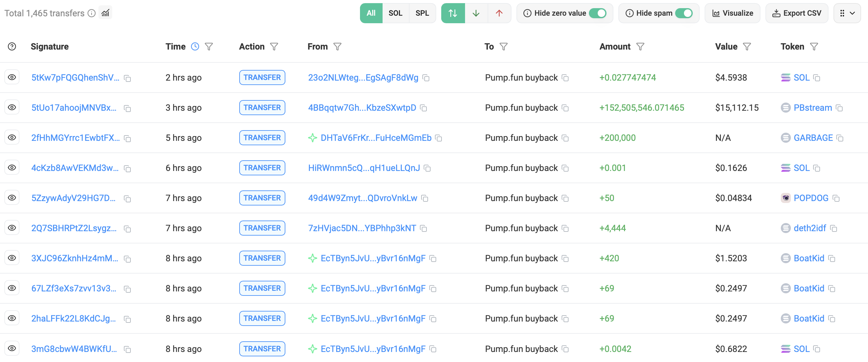
Task: Open the From column filter
Action: [338, 46]
